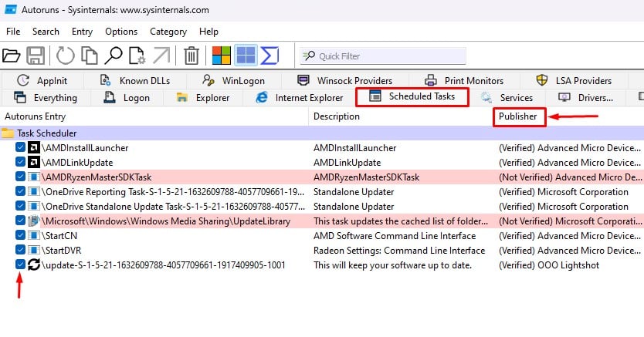Open the Help menu

click(x=208, y=32)
